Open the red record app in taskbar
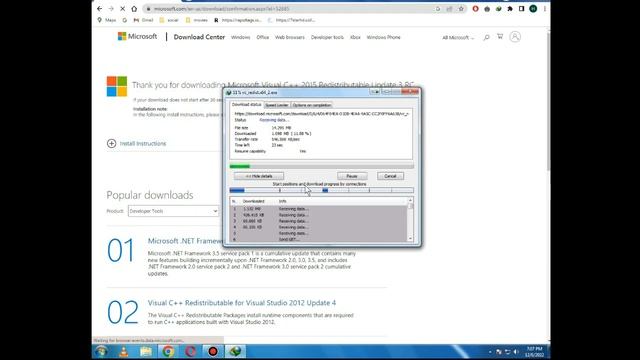Screen dimensions: 640x360 click(213, 351)
